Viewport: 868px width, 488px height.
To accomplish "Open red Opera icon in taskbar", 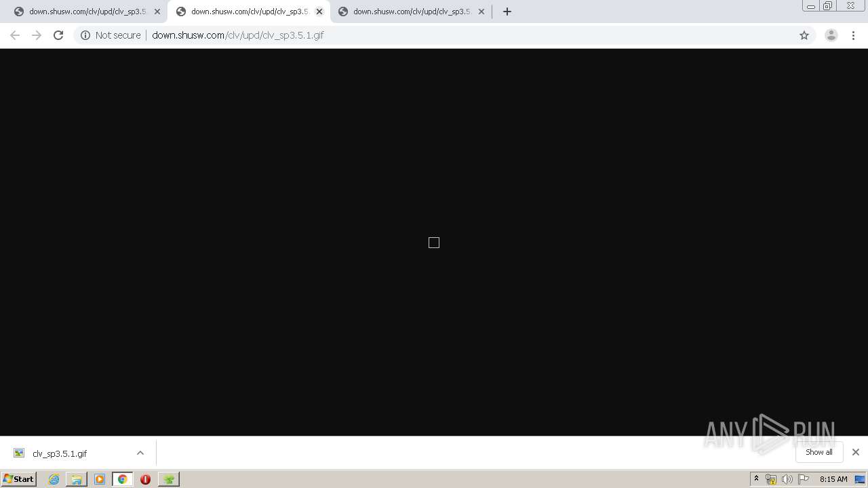I will coord(145,479).
